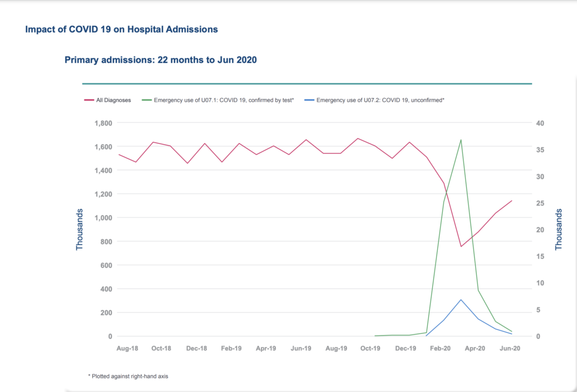Click the "Apr-20" date label
Image resolution: width=577 pixels, height=392 pixels.
[474, 348]
